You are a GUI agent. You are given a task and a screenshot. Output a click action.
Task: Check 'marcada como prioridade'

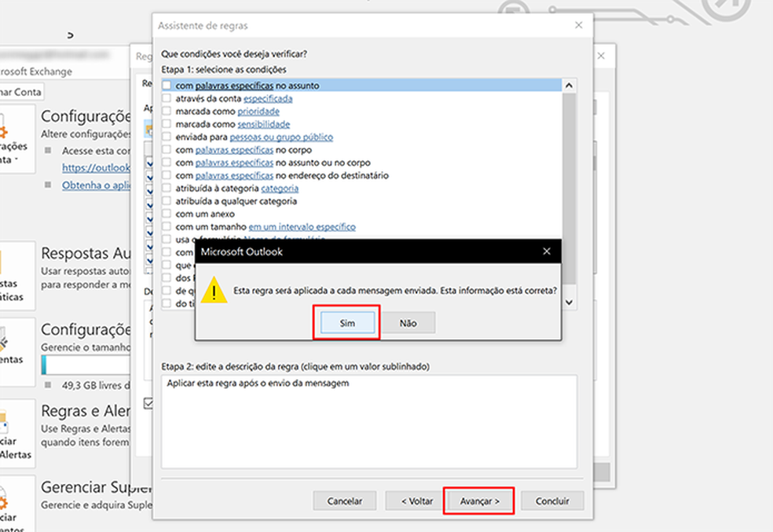click(x=167, y=111)
